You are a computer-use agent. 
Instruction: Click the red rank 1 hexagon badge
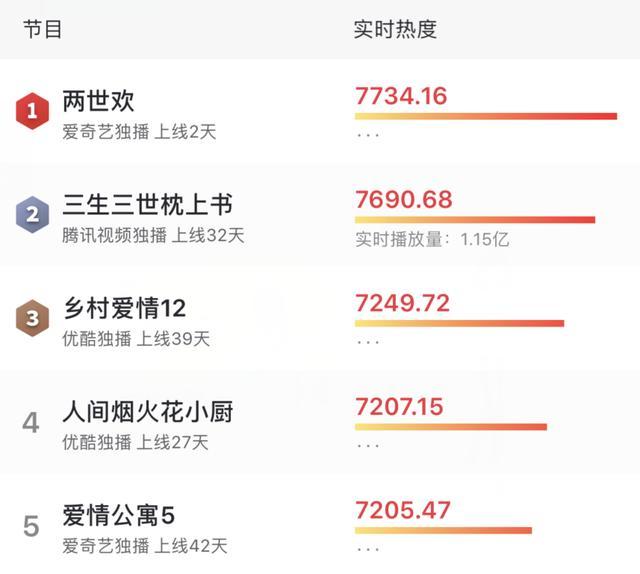32,111
